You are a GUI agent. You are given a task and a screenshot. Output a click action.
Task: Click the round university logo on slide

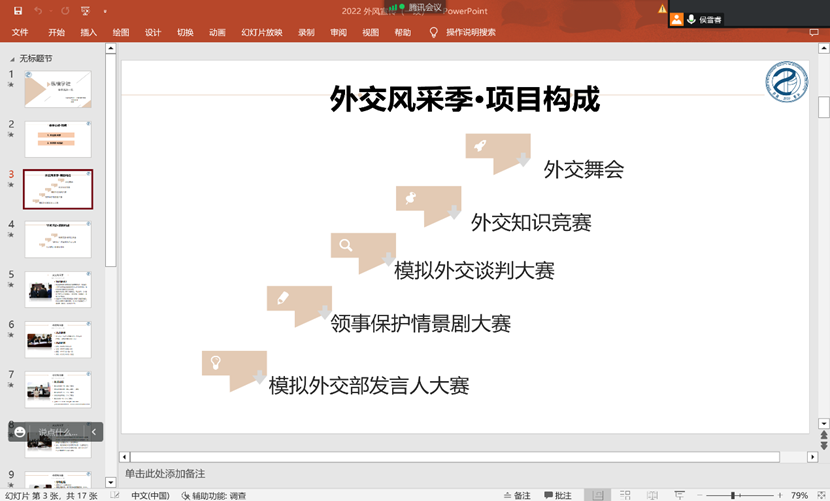pyautogui.click(x=787, y=82)
